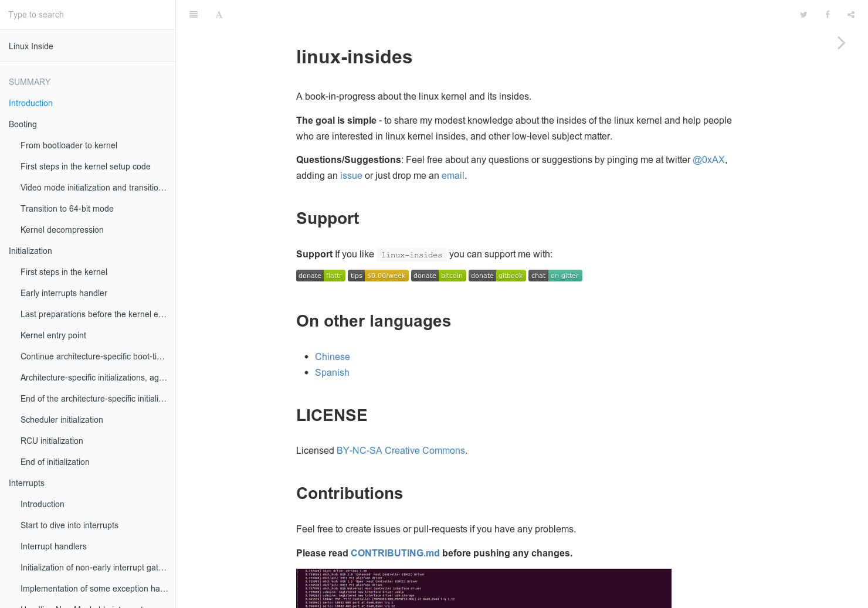Open the bitcoin donation badge

pos(438,275)
